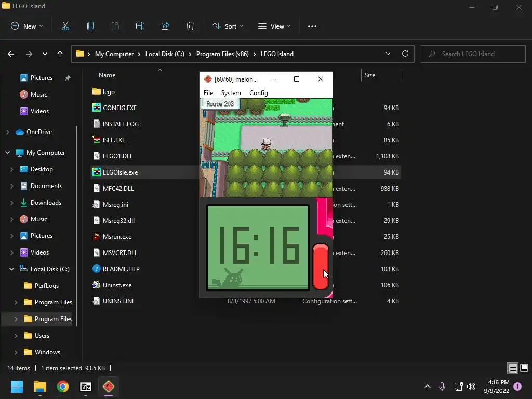Screen dimensions: 532x399
Task: Expand the Users folder tree node
Action: pyautogui.click(x=16, y=336)
